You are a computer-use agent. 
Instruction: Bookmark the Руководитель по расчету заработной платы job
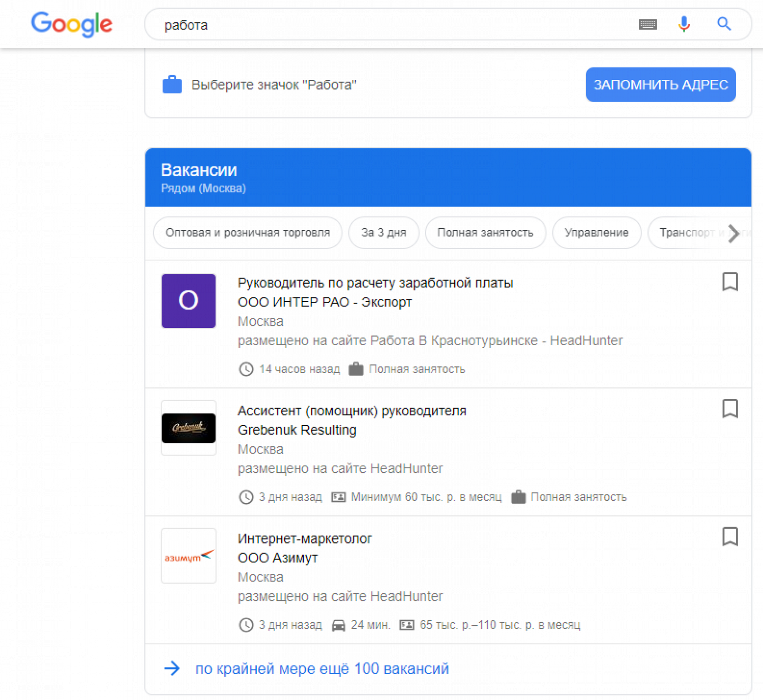(x=730, y=282)
